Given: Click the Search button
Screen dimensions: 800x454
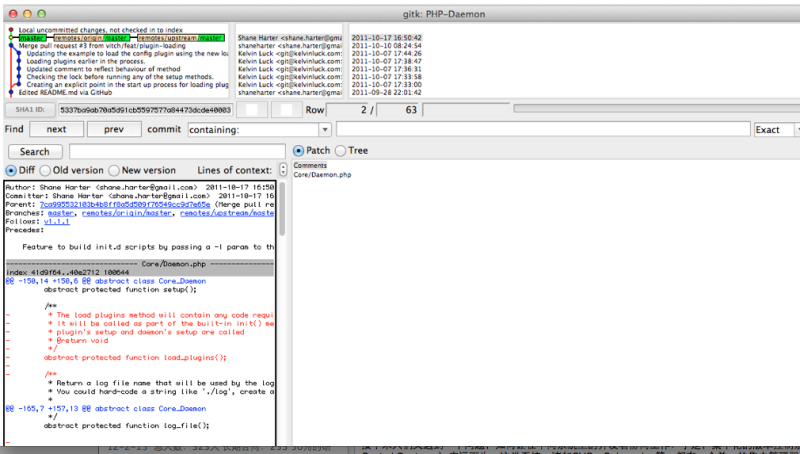Looking at the screenshot, I should point(34,152).
